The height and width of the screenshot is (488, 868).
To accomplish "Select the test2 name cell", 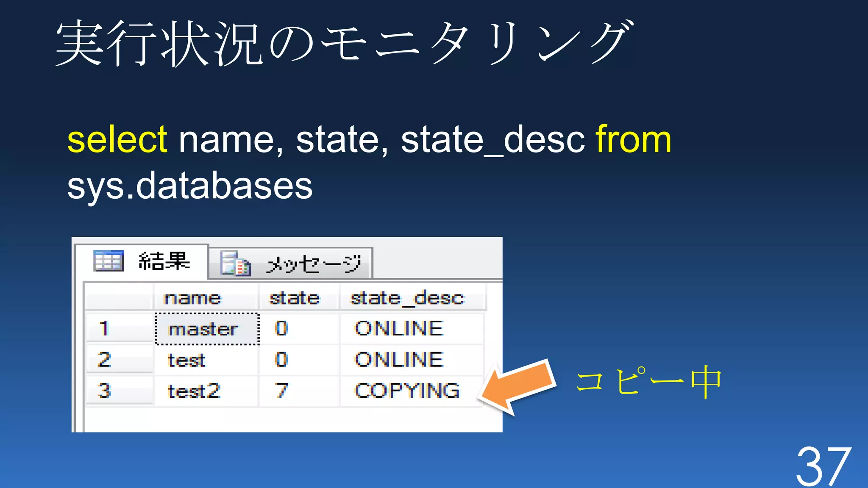I will [206, 391].
